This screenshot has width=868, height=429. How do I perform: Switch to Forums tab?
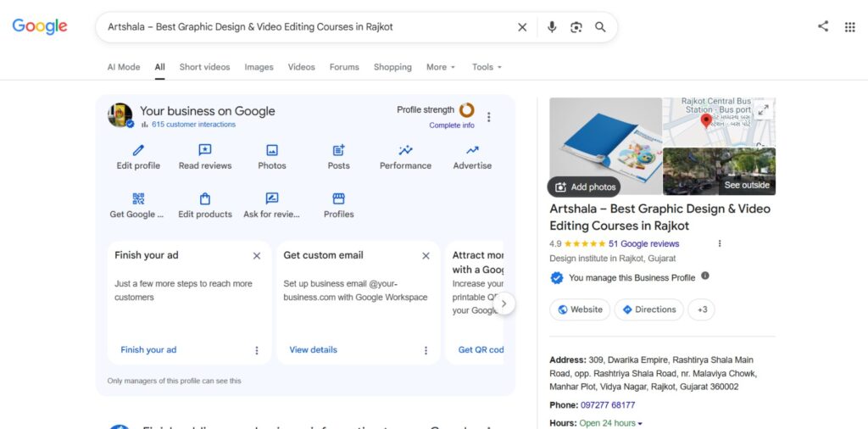tap(344, 67)
